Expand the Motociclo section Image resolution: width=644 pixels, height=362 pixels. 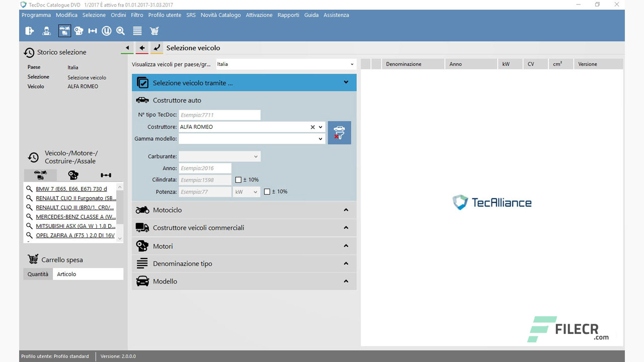tap(346, 210)
